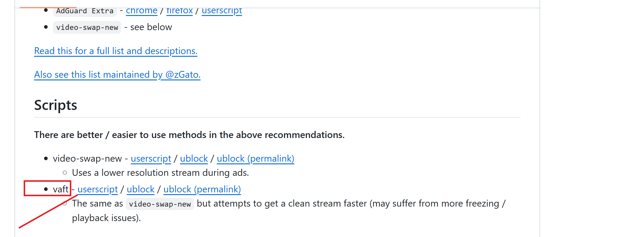Click 'Uses a lower resolution stream during ads'

(x=160, y=173)
